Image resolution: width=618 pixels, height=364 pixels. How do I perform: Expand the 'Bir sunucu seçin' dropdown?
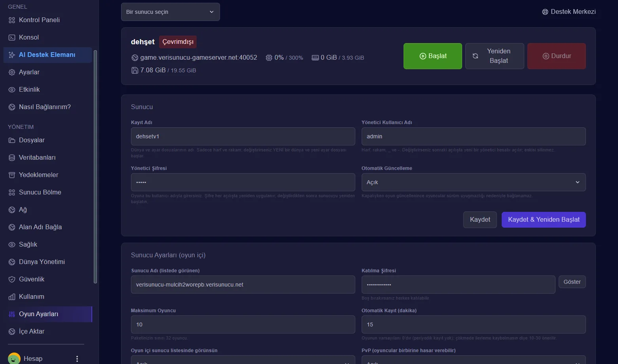click(x=171, y=12)
